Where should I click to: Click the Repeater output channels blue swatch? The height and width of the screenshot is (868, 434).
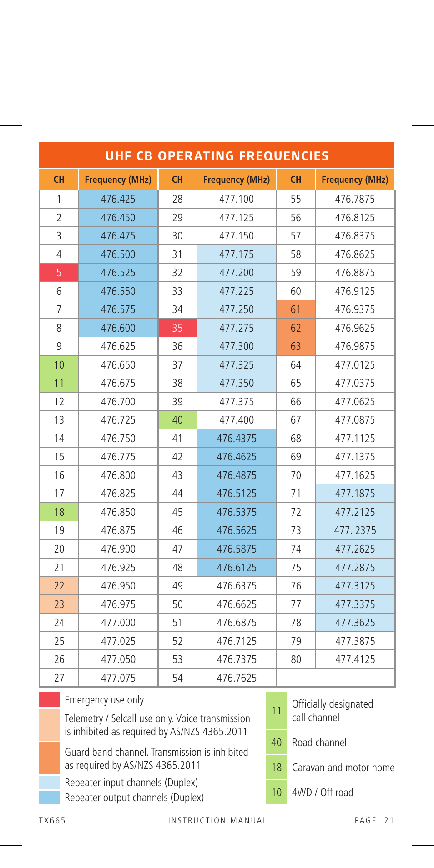click(49, 798)
